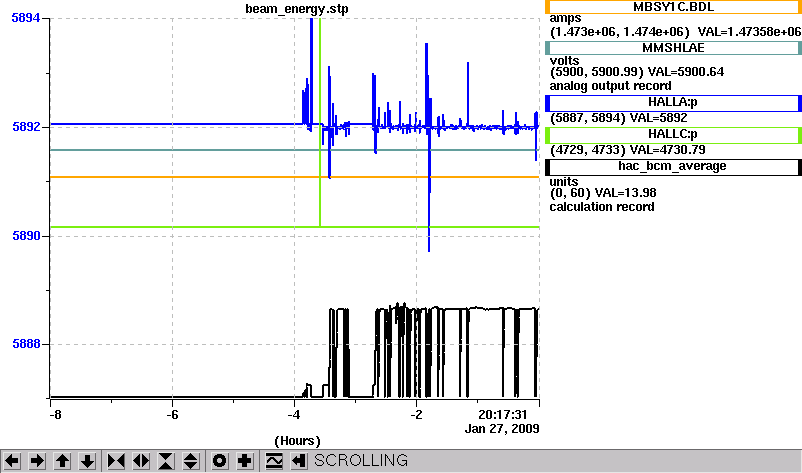Click the 5888 y-axis label
The height and width of the screenshot is (473, 802).
pos(26,344)
